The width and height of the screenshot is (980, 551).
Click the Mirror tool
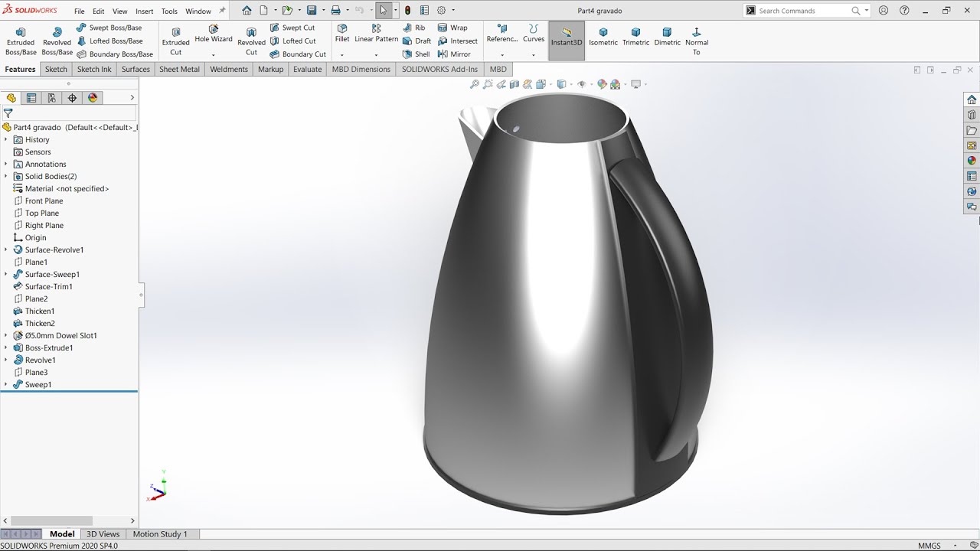tap(454, 54)
